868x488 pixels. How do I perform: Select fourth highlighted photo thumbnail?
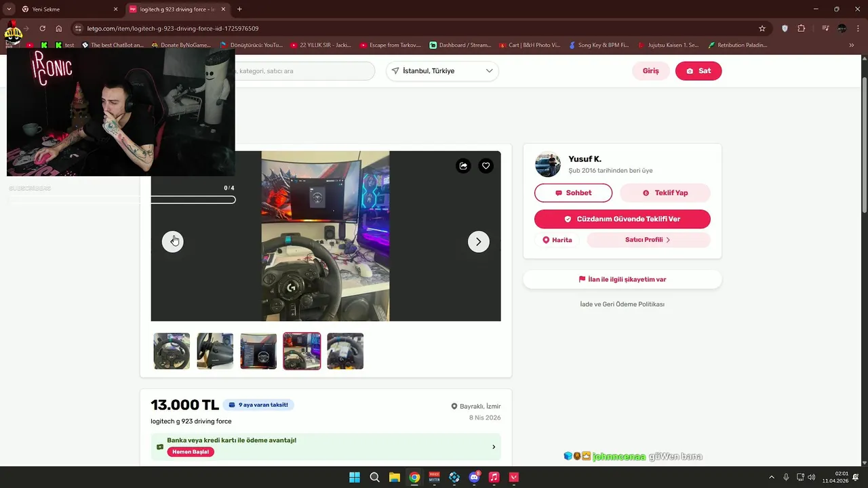[x=302, y=351]
